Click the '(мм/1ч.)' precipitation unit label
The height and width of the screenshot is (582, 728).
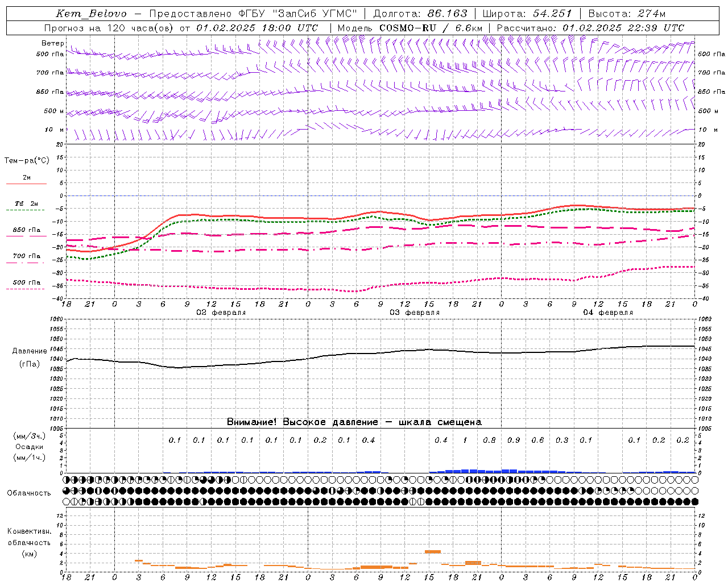(30, 458)
